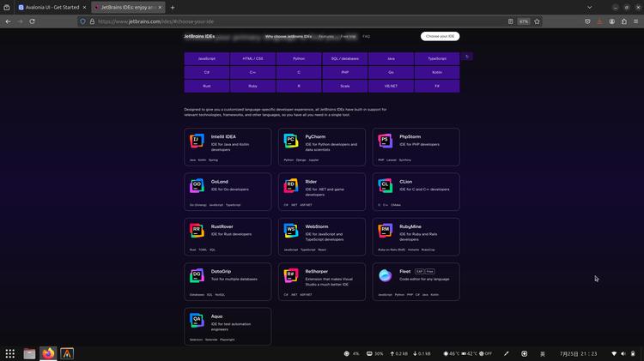Open the Free trial nav item
Image resolution: width=644 pixels, height=361 pixels.
pyautogui.click(x=348, y=37)
